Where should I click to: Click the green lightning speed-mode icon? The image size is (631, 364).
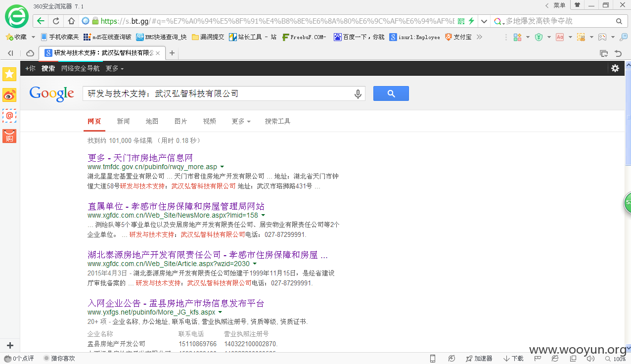471,21
